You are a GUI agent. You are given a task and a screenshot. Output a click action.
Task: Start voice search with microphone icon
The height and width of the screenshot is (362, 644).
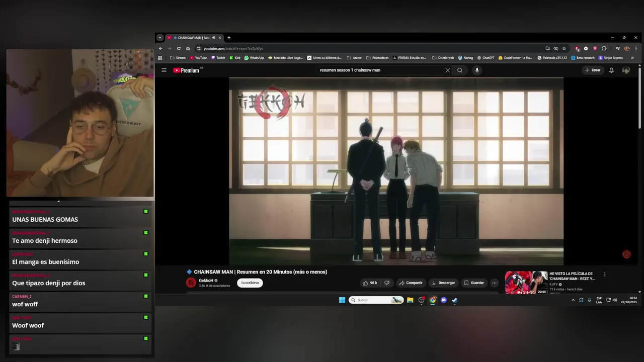(x=477, y=70)
